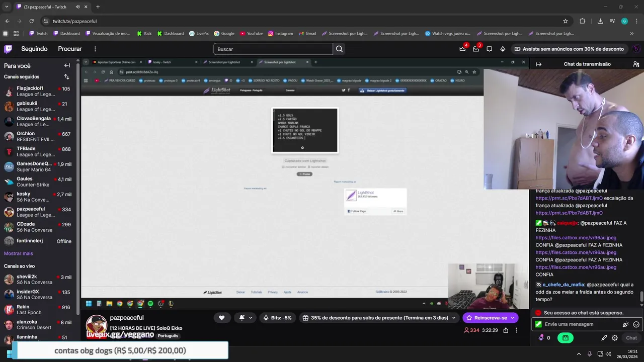Screen dimensions: 644x362
Task: Click the Get Bits diamond icon in top bar
Action: tap(503, 49)
